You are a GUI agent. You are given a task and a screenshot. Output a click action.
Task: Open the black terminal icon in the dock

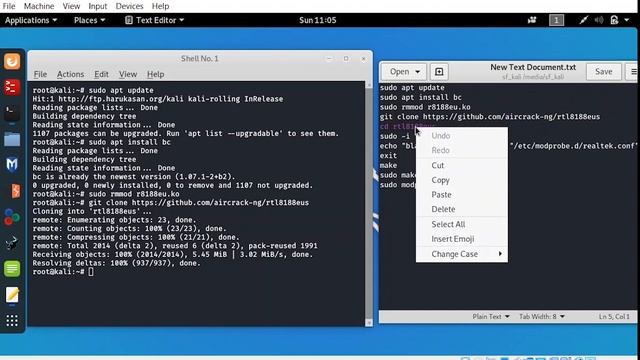pos(12,113)
